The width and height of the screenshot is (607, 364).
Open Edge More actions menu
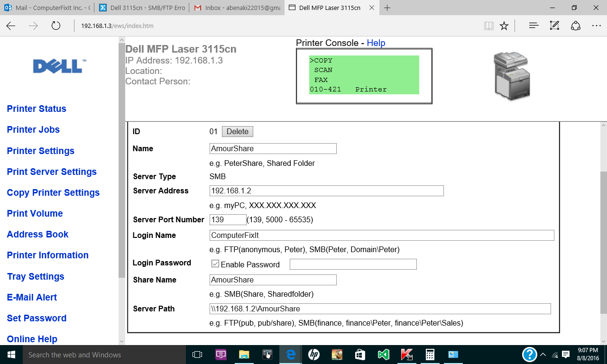(x=597, y=26)
